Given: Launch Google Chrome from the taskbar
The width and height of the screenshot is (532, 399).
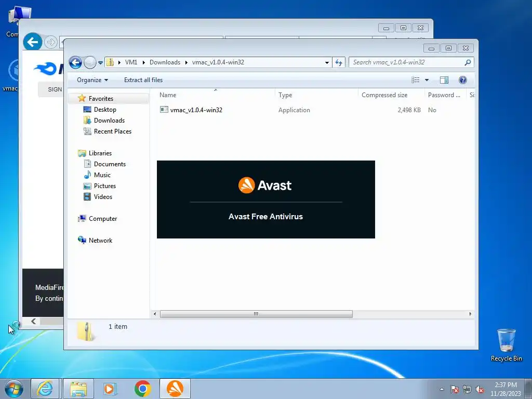Looking at the screenshot, I should pyautogui.click(x=142, y=389).
